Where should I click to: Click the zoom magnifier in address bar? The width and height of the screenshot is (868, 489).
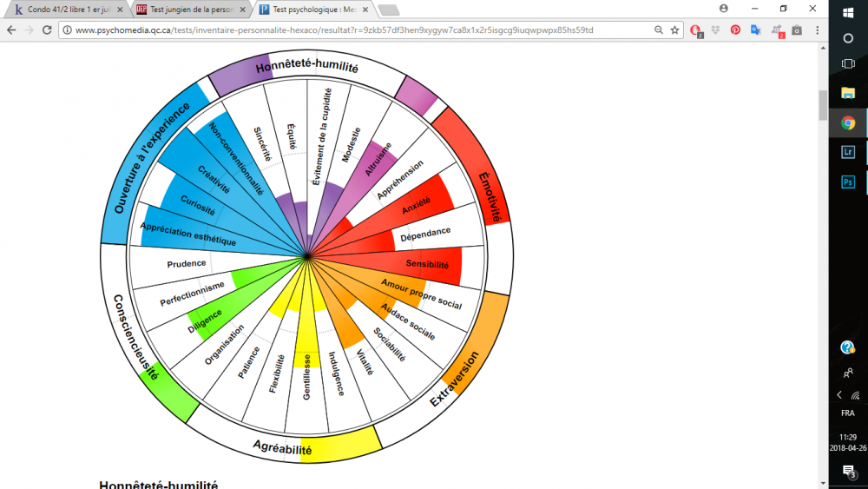659,30
